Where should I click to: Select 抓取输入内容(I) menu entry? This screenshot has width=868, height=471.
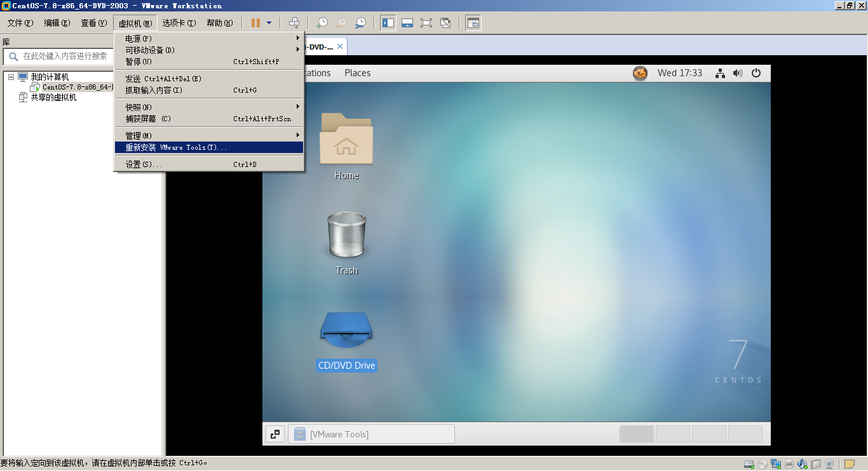tap(209, 90)
